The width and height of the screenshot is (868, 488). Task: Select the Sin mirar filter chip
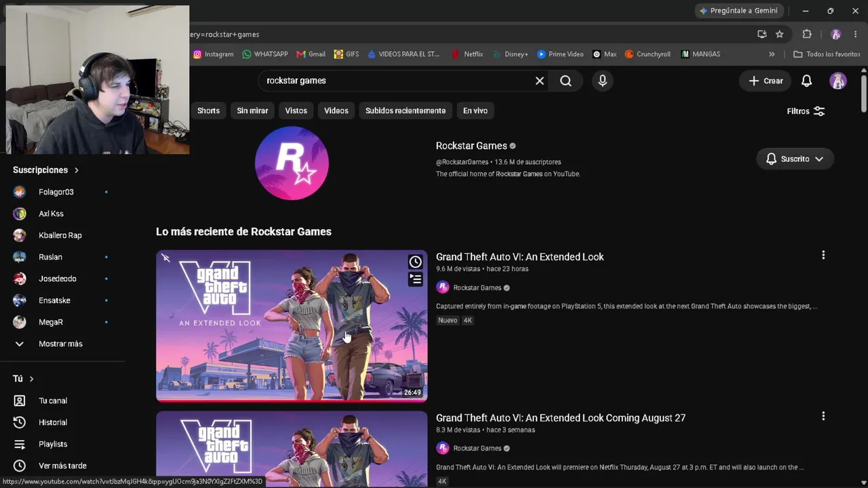point(252,110)
